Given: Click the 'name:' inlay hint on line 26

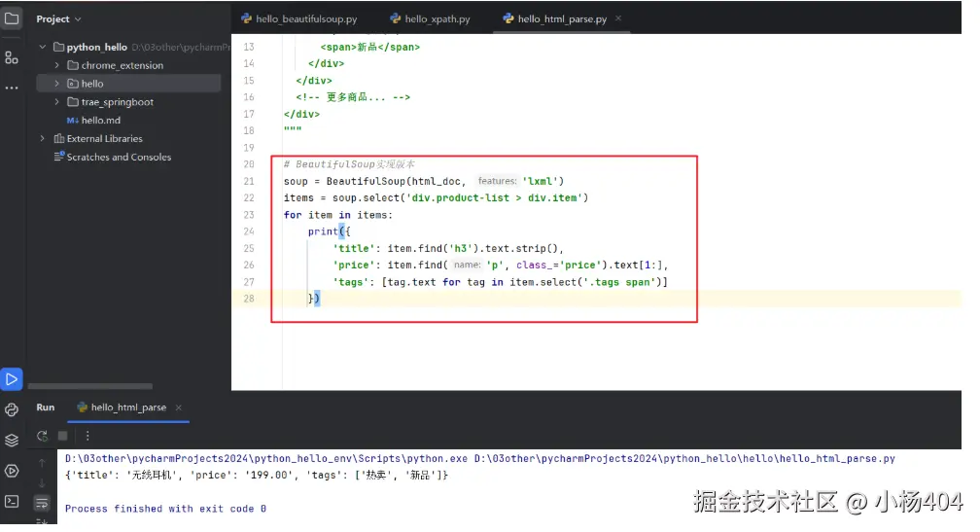Looking at the screenshot, I should click(x=467, y=266).
